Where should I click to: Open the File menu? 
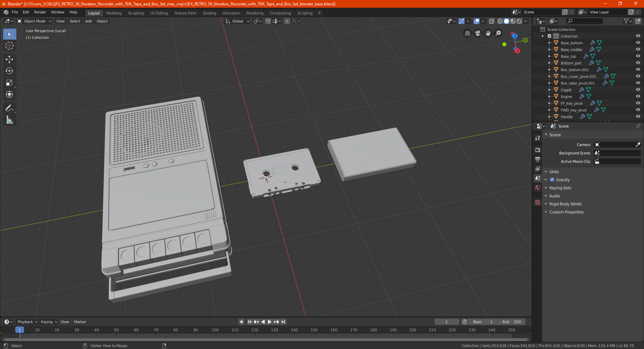click(15, 12)
